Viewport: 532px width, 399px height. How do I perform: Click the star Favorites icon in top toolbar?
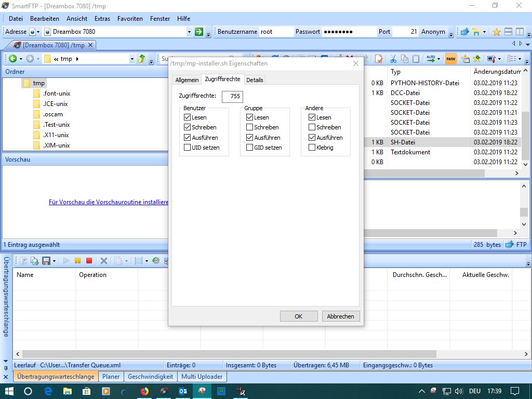tap(496, 32)
